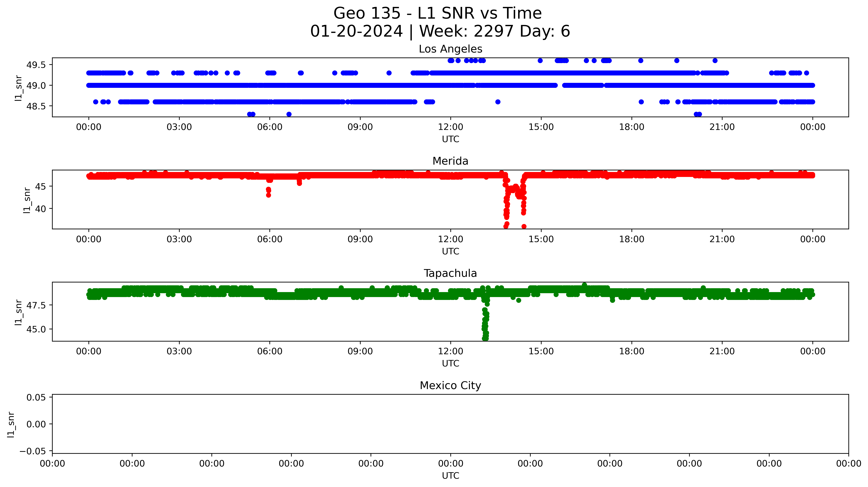868x487 pixels.
Task: Click "03:00" on the Merida x-axis
Action: pyautogui.click(x=179, y=239)
